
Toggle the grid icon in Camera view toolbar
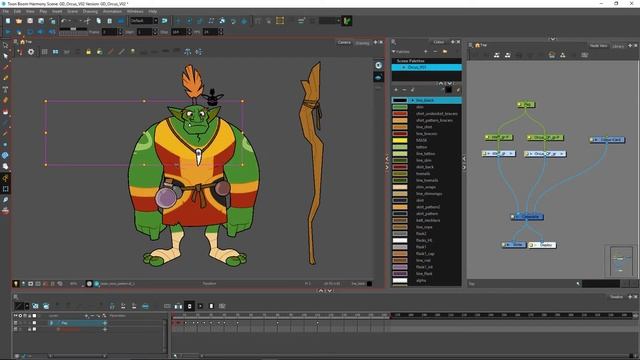(x=44, y=52)
